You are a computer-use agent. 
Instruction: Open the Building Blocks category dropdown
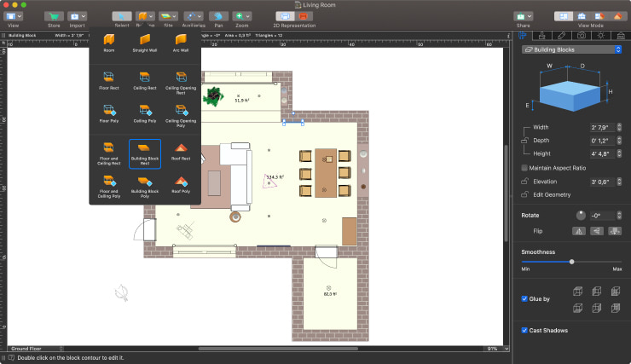pyautogui.click(x=571, y=49)
